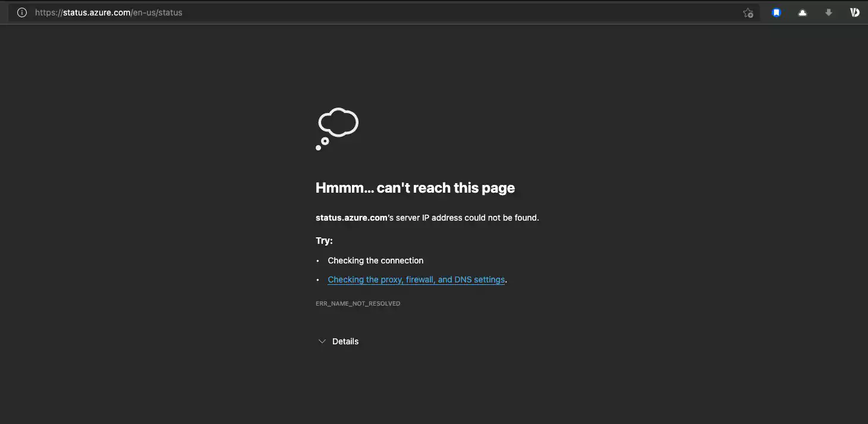Open the VD logo extension icon

click(x=855, y=12)
